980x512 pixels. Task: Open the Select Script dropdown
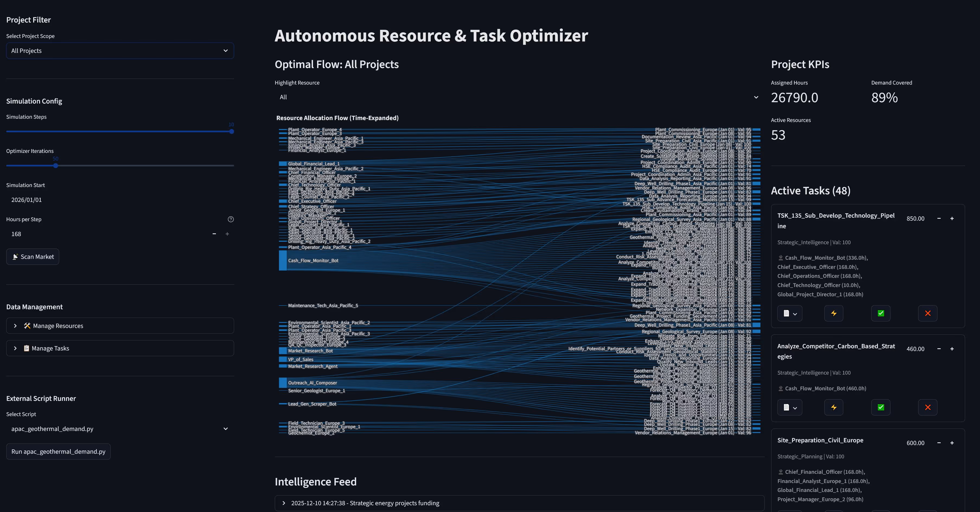pyautogui.click(x=120, y=429)
